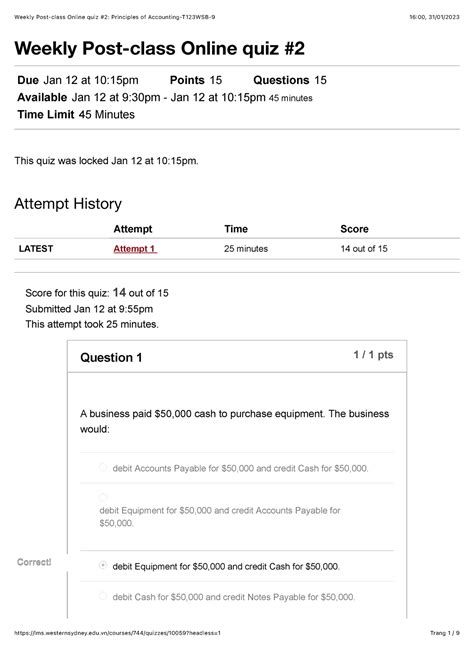The width and height of the screenshot is (474, 670).
Task: Click the Attempt History heading
Action: (68, 204)
